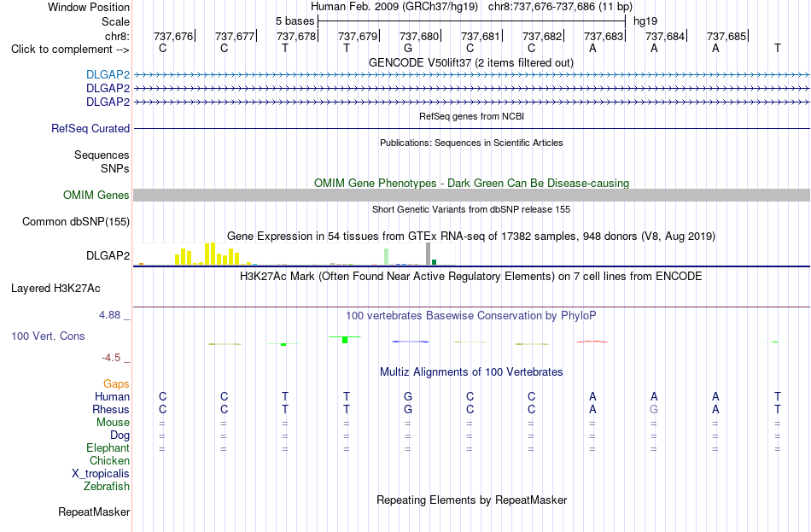Select the Rhesus alignment row label
Viewport: 811px width, 532px height.
[x=111, y=410]
